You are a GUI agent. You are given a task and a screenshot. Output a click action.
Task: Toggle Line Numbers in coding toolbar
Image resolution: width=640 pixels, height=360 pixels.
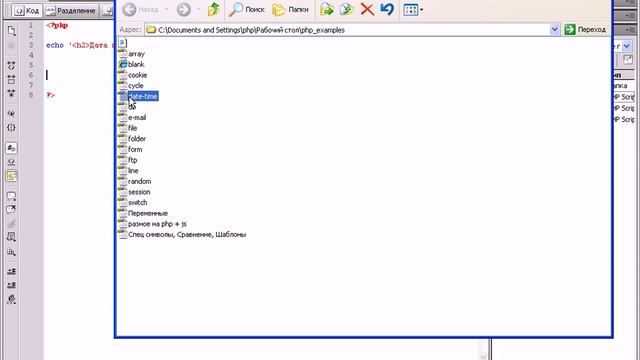point(11,148)
